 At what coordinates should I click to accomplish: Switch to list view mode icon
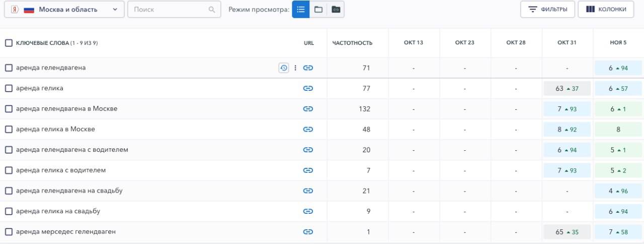point(301,9)
